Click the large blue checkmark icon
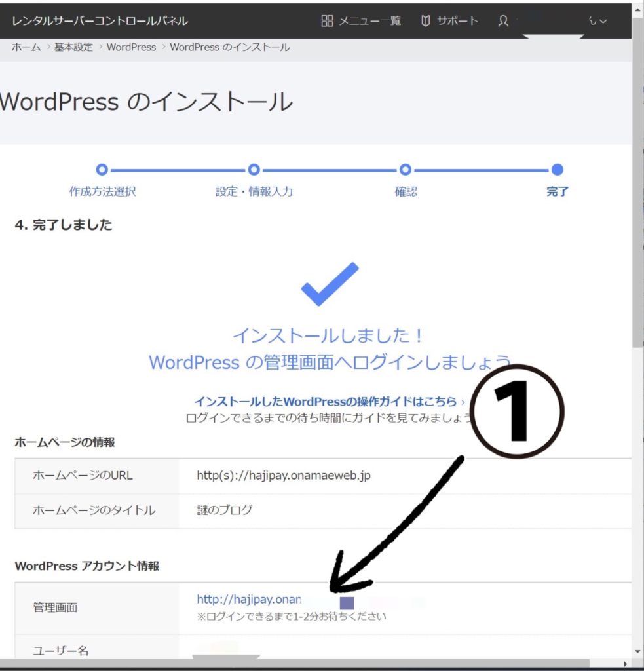This screenshot has height=671, width=644. (330, 284)
